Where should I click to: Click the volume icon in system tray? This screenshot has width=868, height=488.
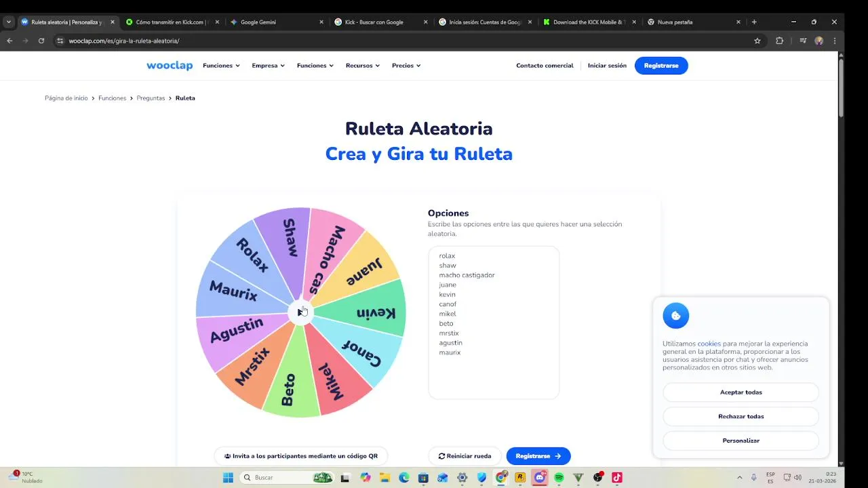click(797, 477)
